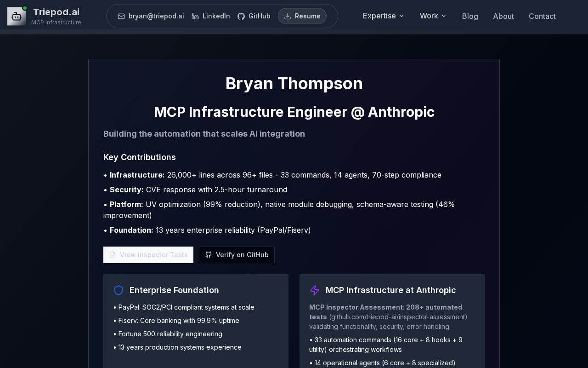The height and width of the screenshot is (368, 588).
Task: Click the Infrastructure 26,000+ lines bullet
Action: pyautogui.click(x=272, y=175)
